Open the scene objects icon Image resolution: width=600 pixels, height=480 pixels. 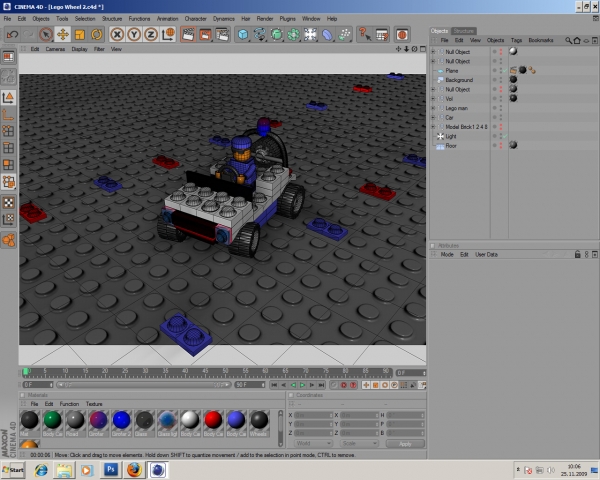coord(310,34)
